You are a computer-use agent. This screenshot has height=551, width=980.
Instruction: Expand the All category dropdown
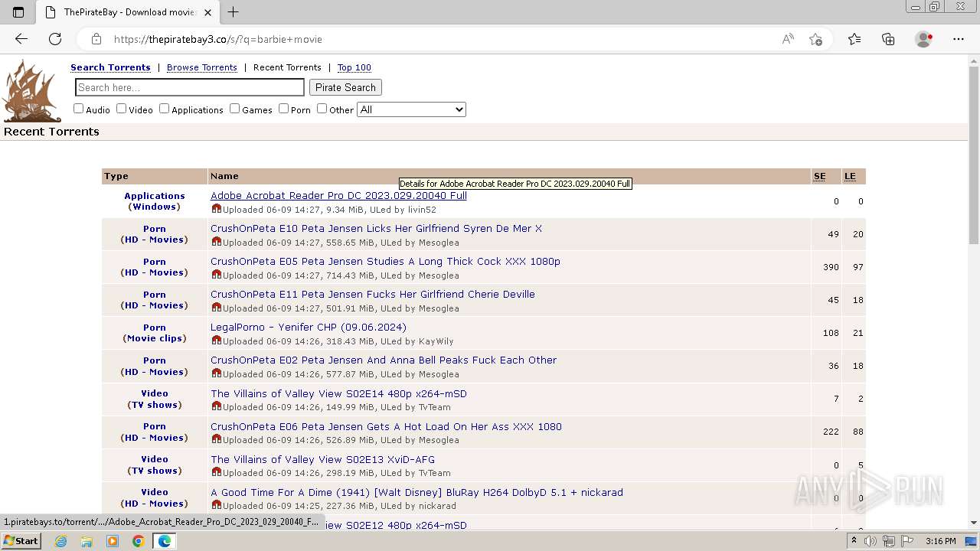(411, 109)
